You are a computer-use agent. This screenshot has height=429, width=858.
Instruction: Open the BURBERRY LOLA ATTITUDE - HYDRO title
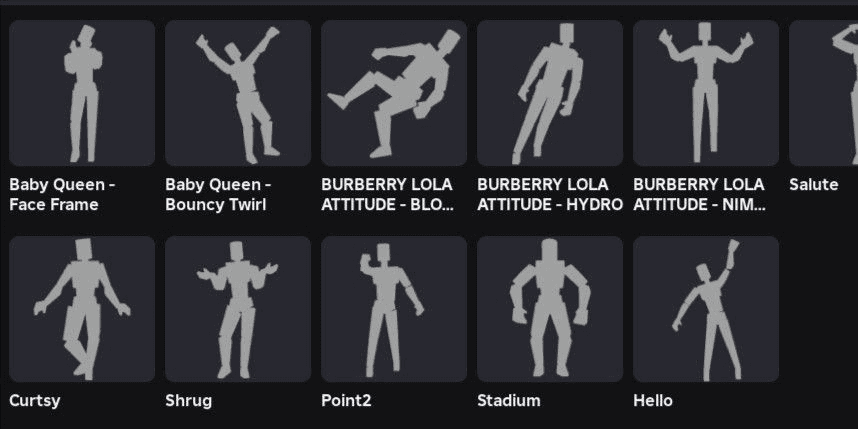[550, 194]
